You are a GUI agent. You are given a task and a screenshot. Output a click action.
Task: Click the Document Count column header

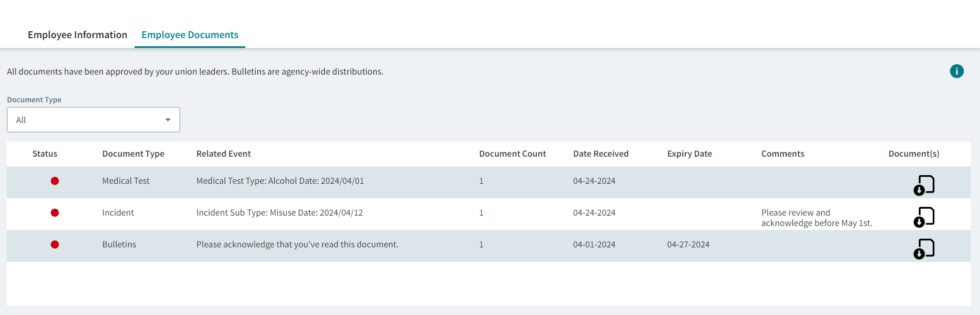(512, 154)
